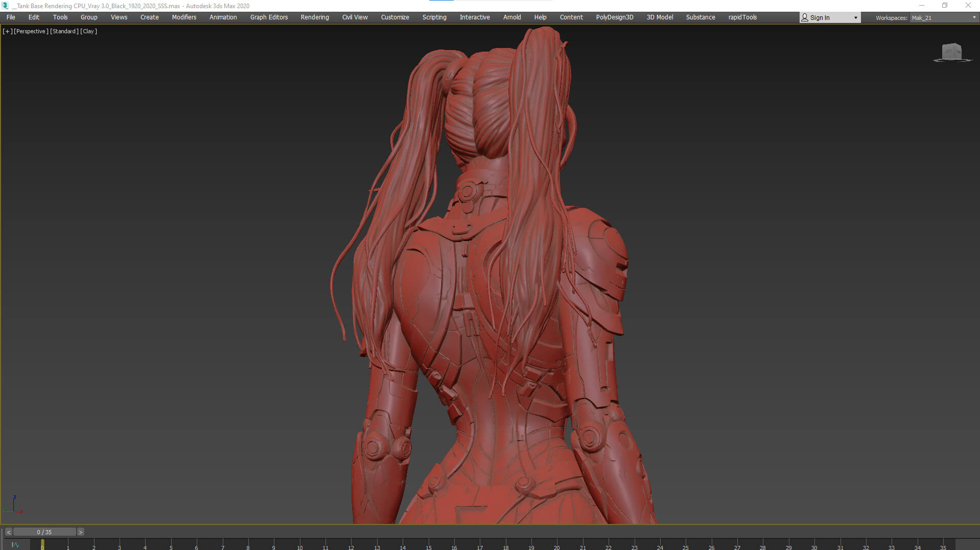The image size is (980, 550).
Task: Open the Tools menu
Action: pos(60,17)
